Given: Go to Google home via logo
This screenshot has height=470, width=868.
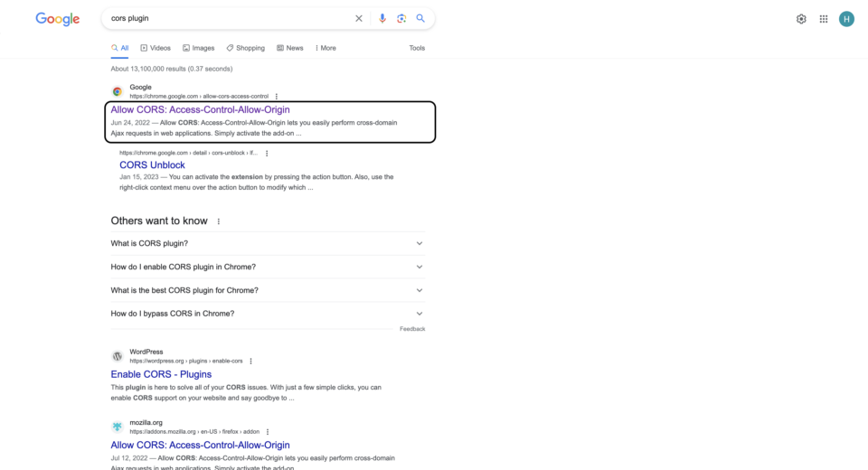Looking at the screenshot, I should (x=58, y=19).
